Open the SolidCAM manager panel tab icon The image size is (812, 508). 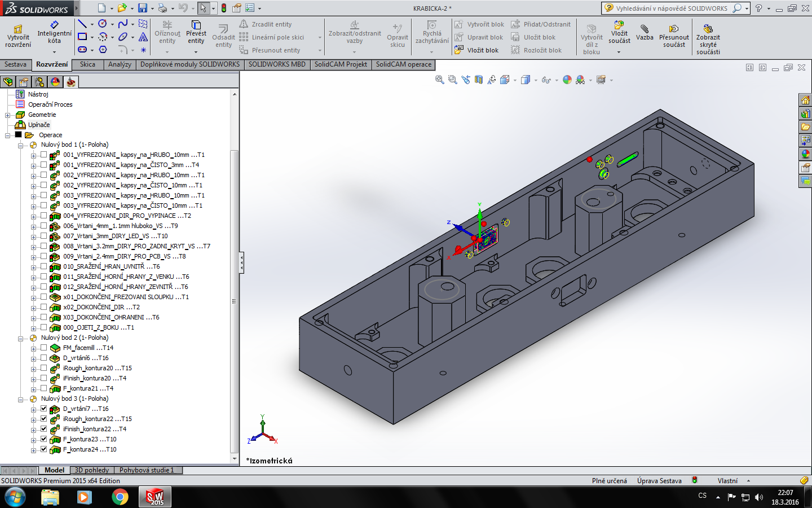click(70, 82)
